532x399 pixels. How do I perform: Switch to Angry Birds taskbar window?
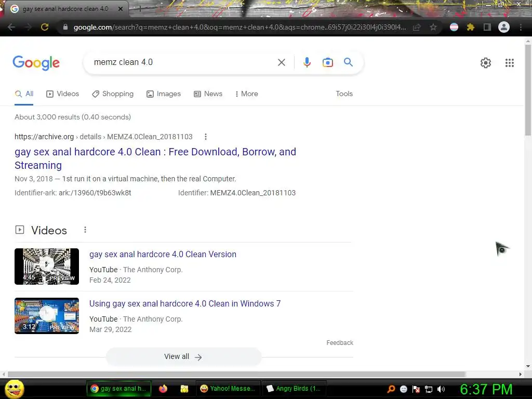click(x=294, y=389)
